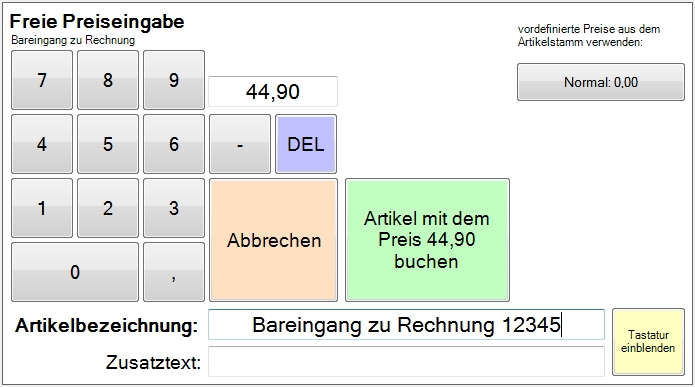The width and height of the screenshot is (695, 387).
Task: Tap the number 6 key
Action: click(x=174, y=144)
